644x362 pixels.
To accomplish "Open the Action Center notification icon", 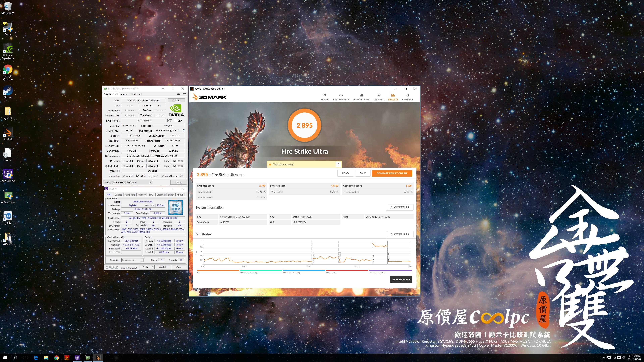I will click(619, 358).
